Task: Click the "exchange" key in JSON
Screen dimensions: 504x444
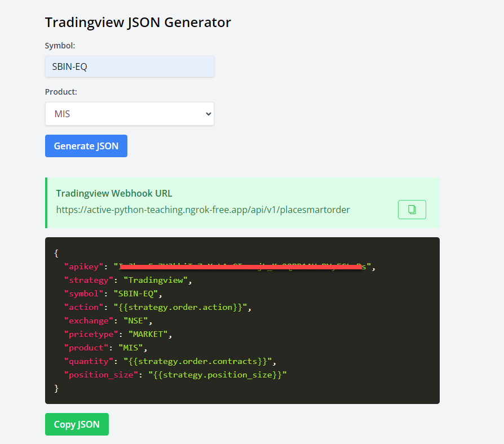Action: [89, 321]
